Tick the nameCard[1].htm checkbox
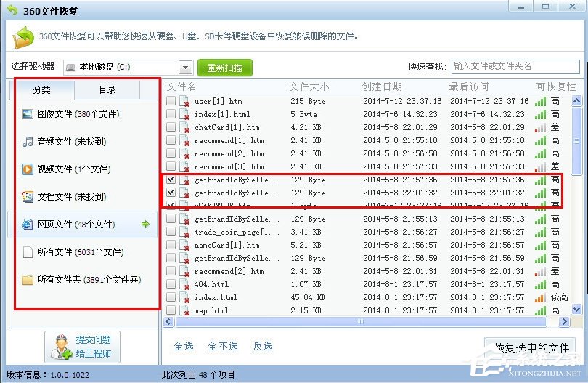Screen dimensions: 588x383 (171, 244)
